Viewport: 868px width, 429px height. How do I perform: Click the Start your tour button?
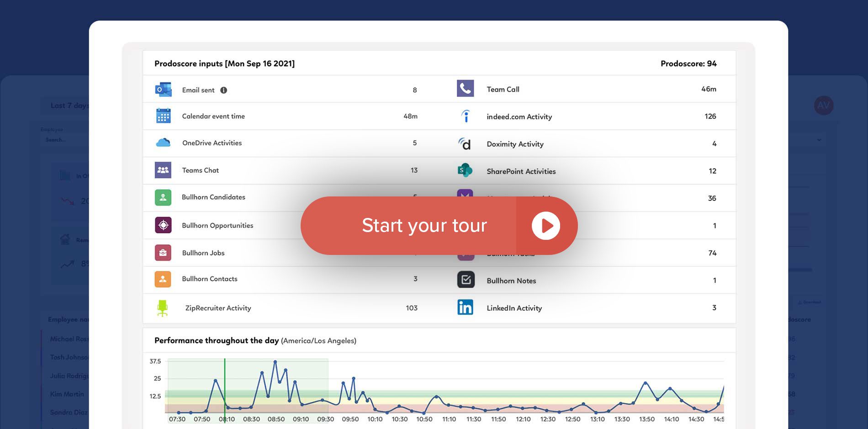coord(439,226)
